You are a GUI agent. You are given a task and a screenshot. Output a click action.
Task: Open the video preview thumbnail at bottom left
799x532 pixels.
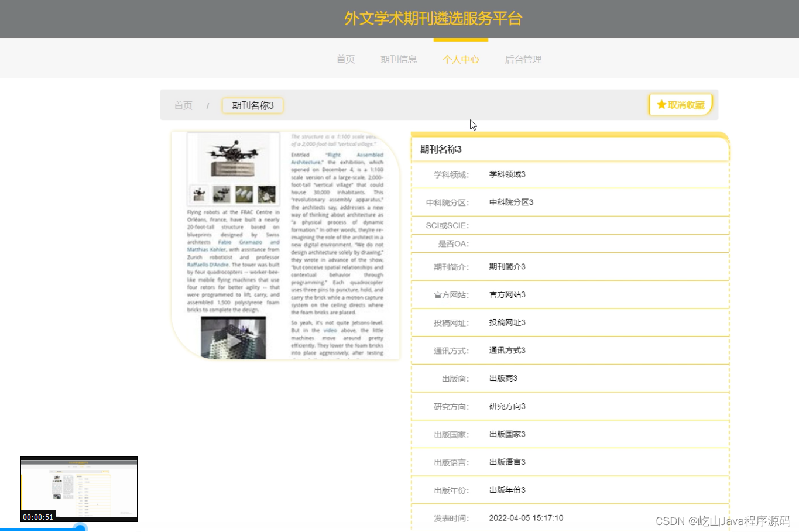pos(79,489)
